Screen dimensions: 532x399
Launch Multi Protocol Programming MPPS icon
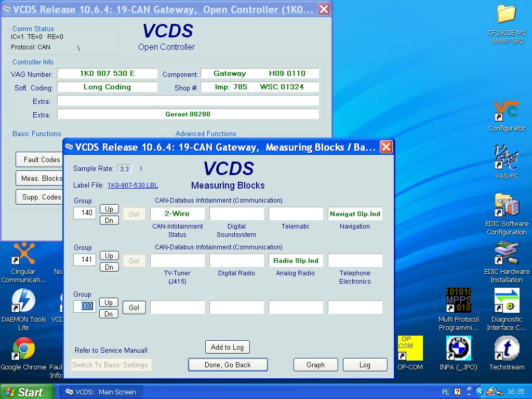[458, 310]
